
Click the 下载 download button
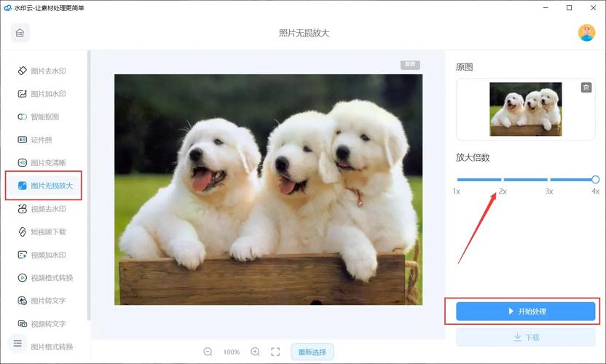(x=526, y=337)
